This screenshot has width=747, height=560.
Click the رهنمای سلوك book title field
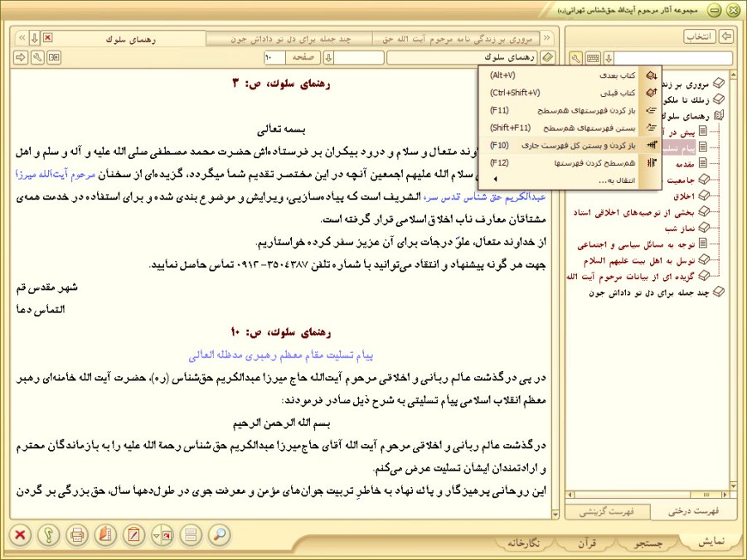tap(462, 58)
